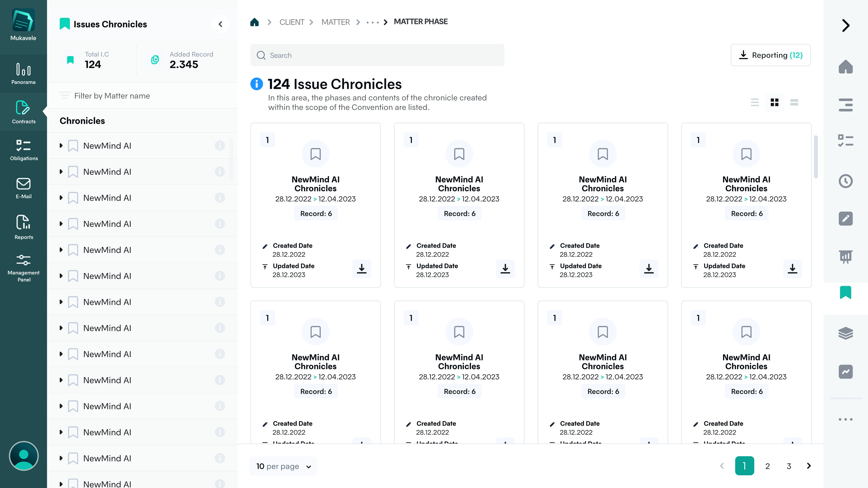Switch to grid view layout
Screen dimensions: 868x488
(774, 102)
